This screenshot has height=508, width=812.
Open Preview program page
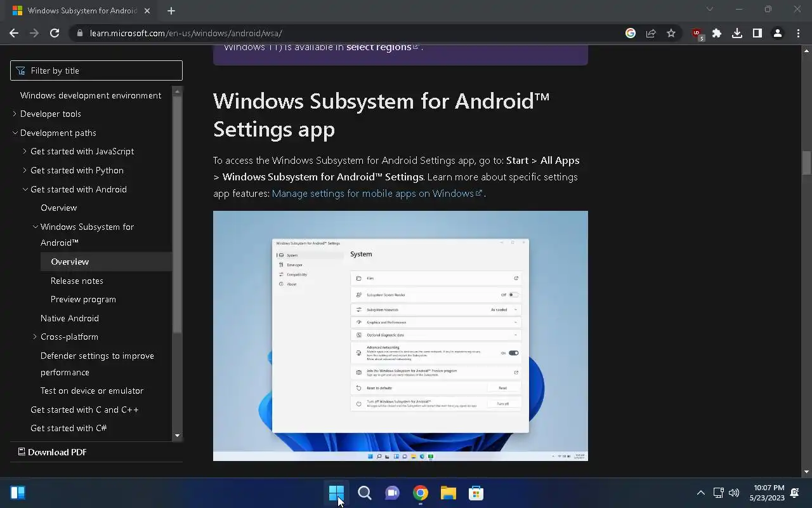coord(83,299)
